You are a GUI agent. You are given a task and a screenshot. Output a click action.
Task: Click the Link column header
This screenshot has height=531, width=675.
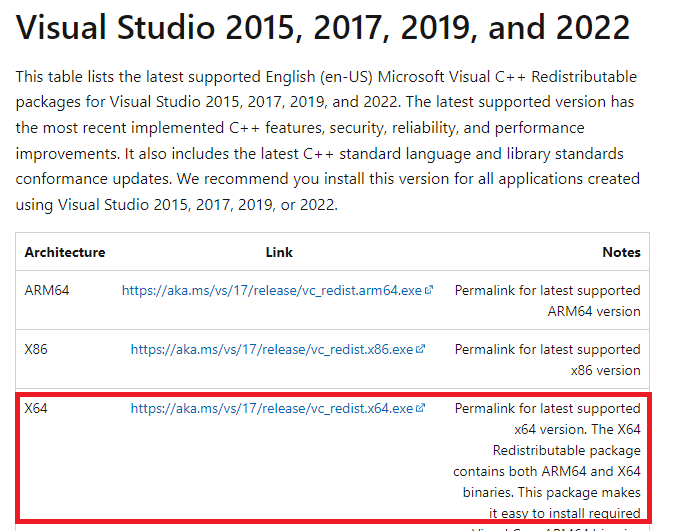pos(279,252)
